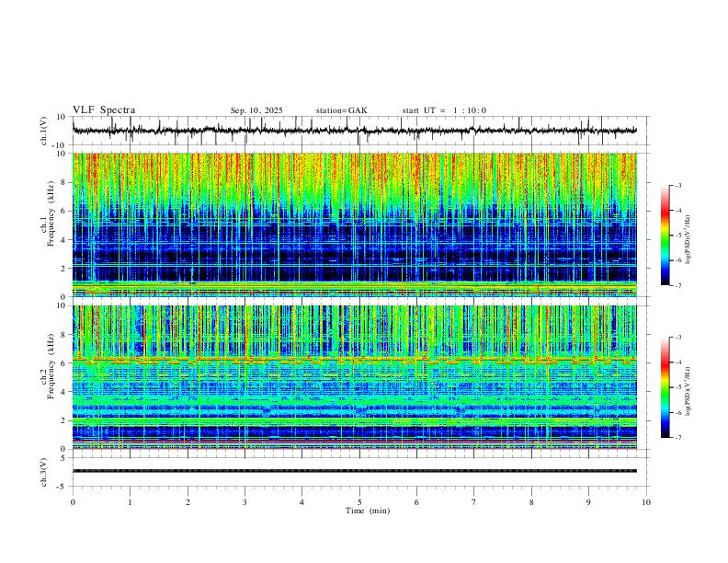
Task: Click time axis tick label "4"
Action: point(301,502)
